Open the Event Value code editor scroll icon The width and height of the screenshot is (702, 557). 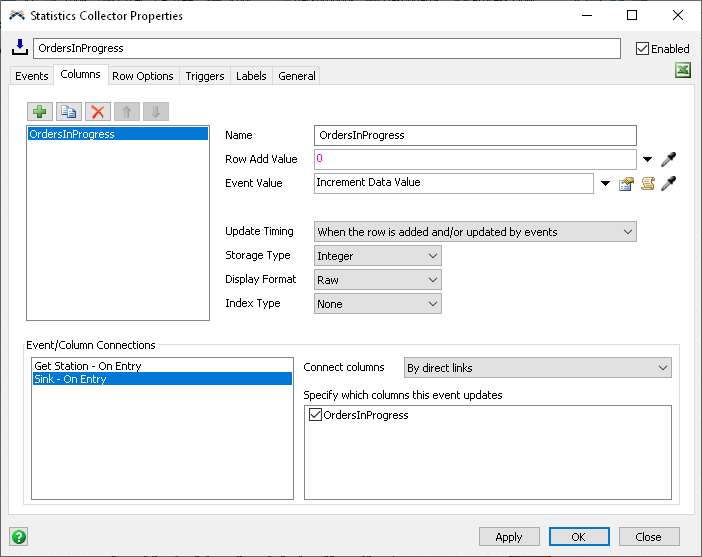pos(648,183)
